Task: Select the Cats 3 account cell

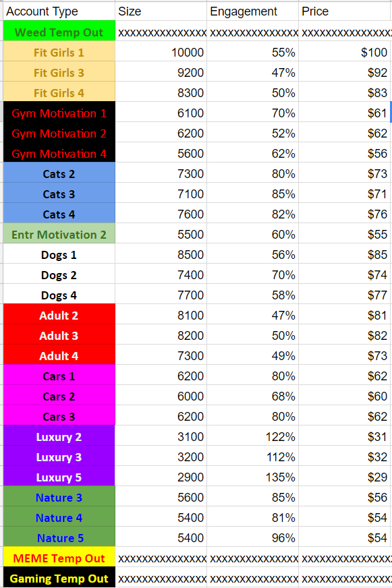Action: 59,193
